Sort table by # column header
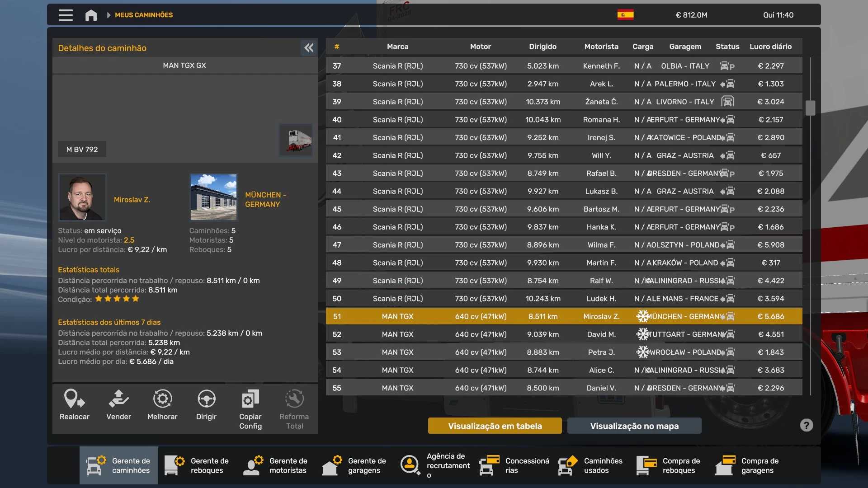 point(337,47)
